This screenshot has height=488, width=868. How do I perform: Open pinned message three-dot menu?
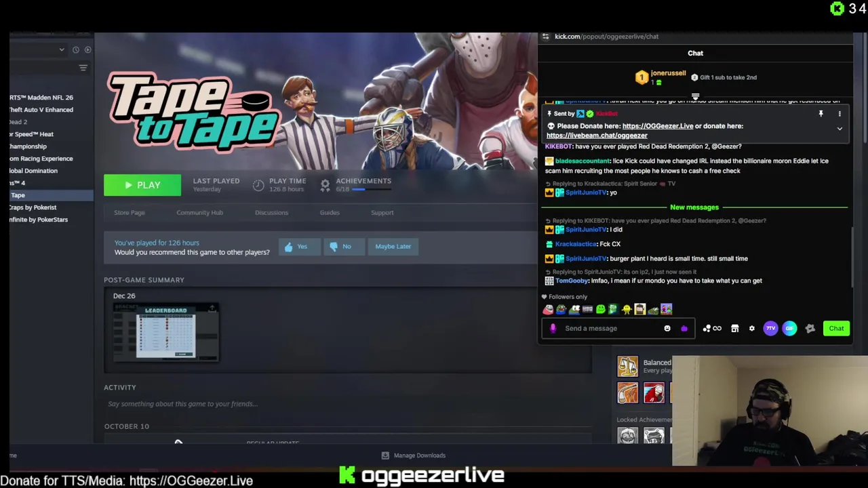[x=840, y=114]
